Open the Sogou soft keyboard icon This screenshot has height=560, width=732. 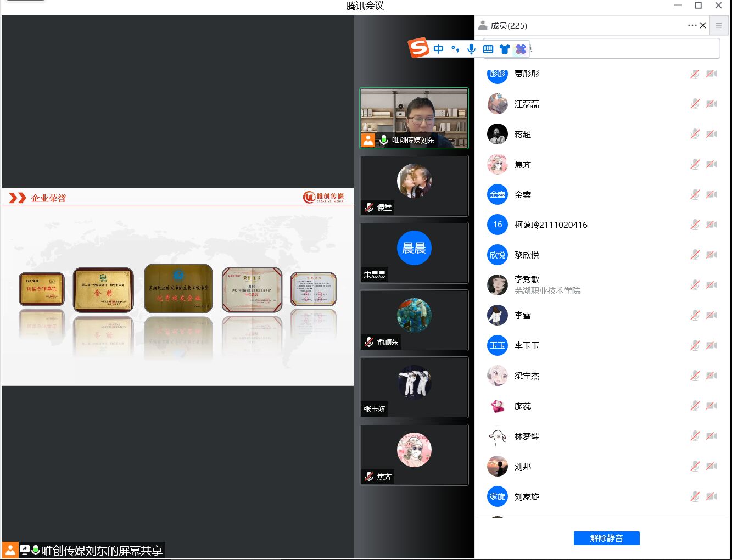coord(488,49)
